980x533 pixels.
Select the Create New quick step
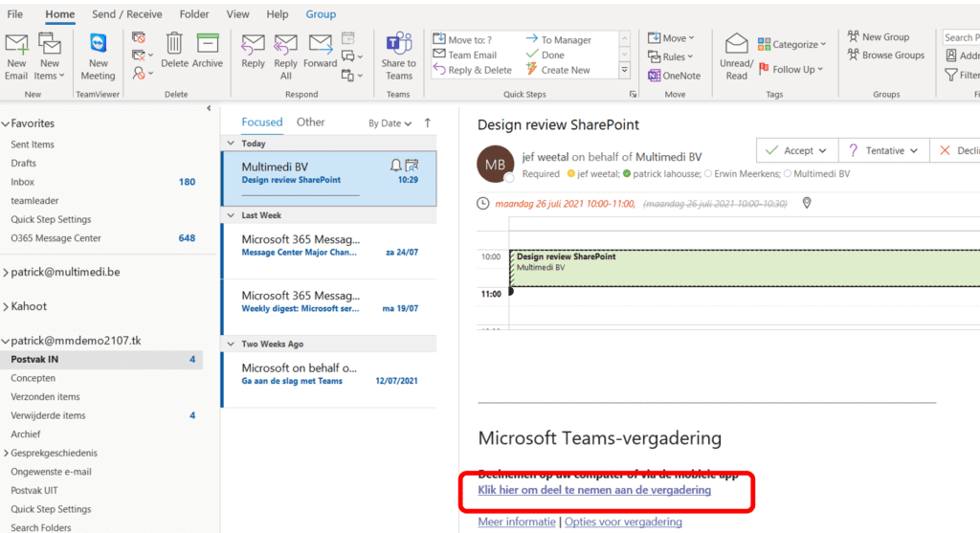click(558, 70)
